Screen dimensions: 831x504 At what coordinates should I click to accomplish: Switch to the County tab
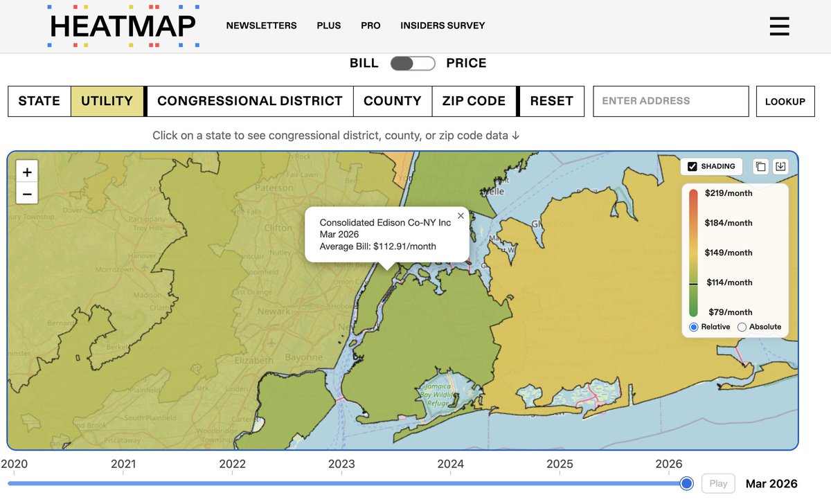(393, 101)
